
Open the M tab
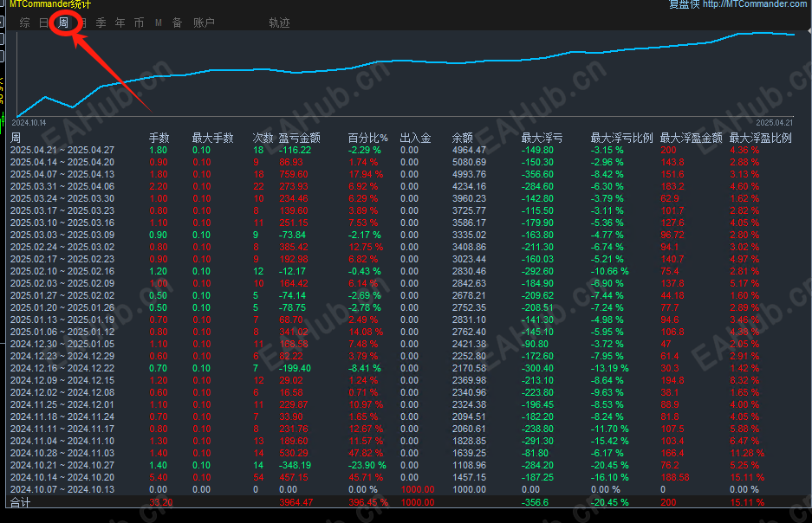click(x=159, y=23)
